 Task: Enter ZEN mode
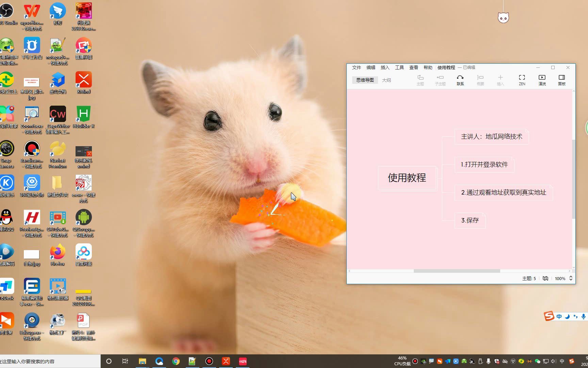(522, 80)
